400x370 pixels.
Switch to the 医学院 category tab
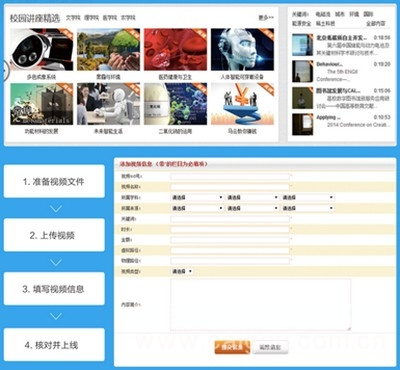coord(110,18)
